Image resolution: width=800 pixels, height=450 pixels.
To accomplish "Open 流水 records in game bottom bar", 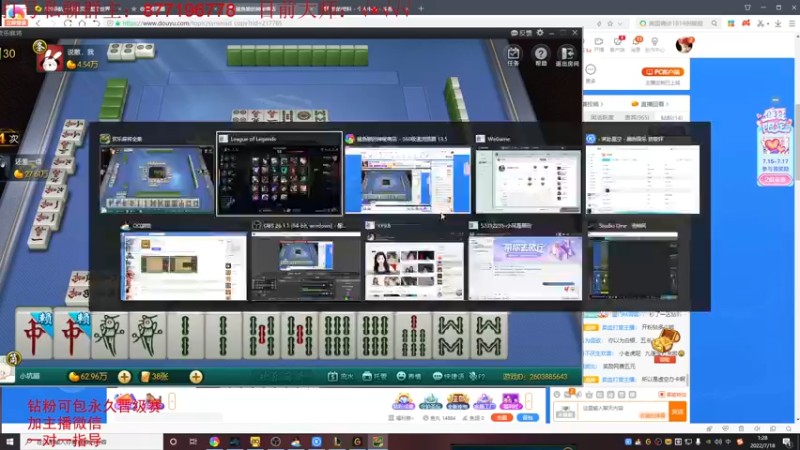I will pyautogui.click(x=340, y=377).
